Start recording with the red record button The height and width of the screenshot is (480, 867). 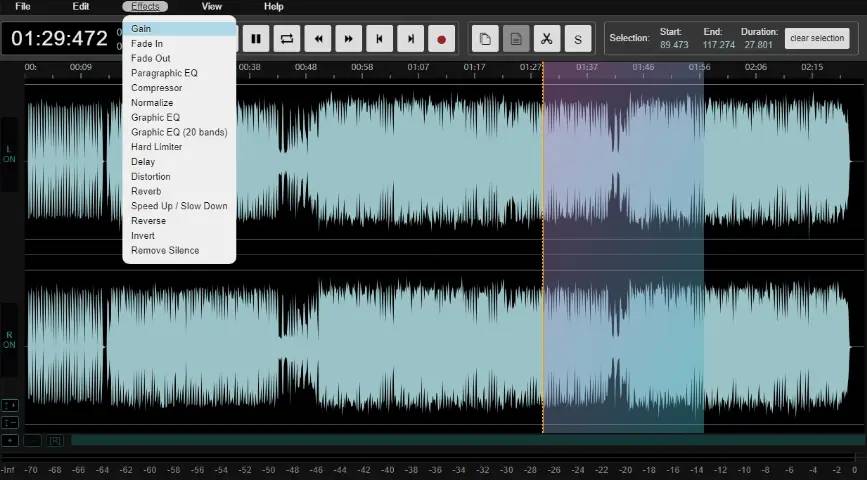441,39
